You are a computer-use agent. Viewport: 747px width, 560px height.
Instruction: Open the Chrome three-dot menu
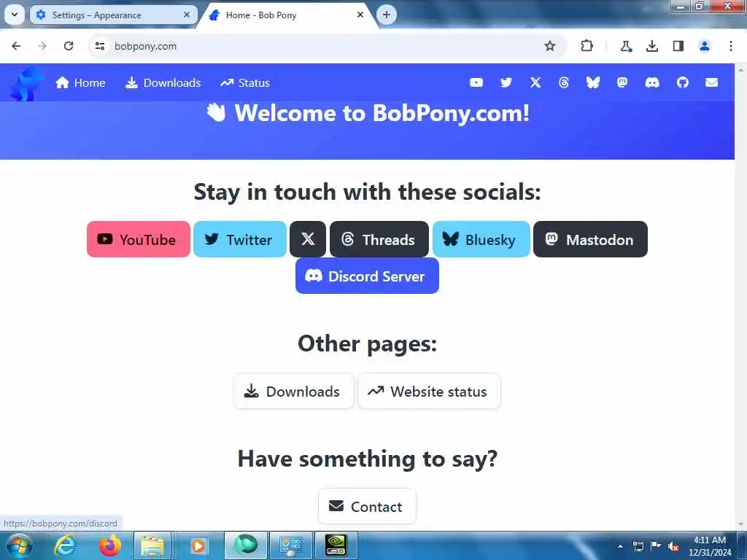click(731, 46)
